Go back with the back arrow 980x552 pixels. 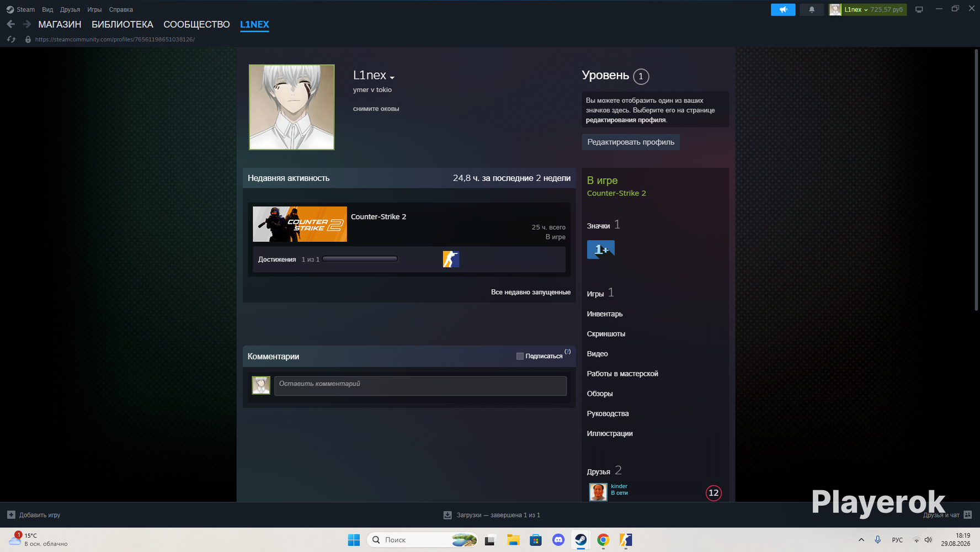[10, 24]
